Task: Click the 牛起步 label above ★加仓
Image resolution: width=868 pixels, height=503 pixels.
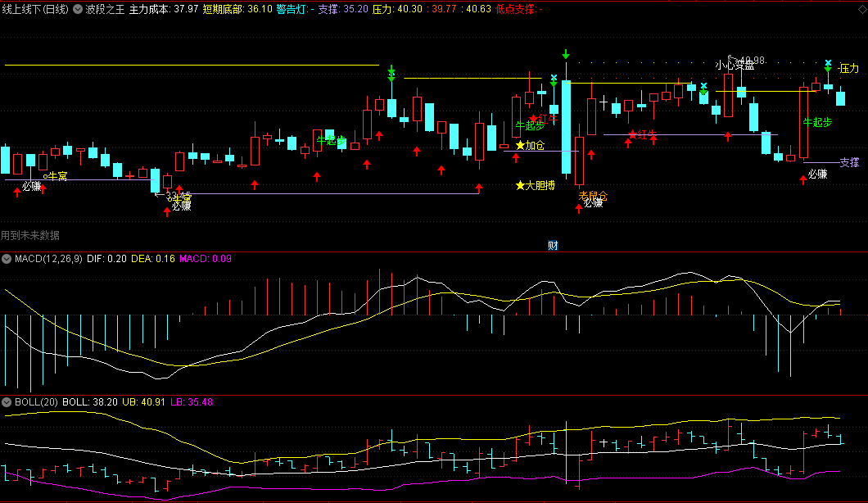Action: (530, 126)
